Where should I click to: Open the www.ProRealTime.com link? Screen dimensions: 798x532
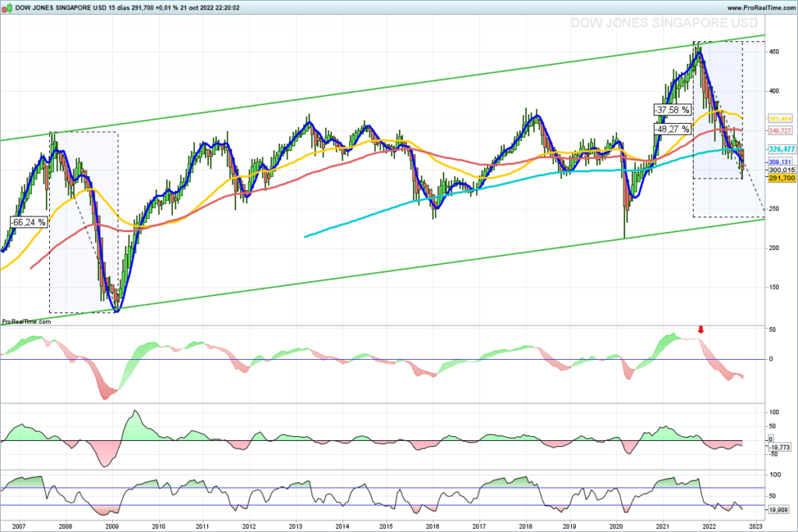pyautogui.click(x=761, y=8)
